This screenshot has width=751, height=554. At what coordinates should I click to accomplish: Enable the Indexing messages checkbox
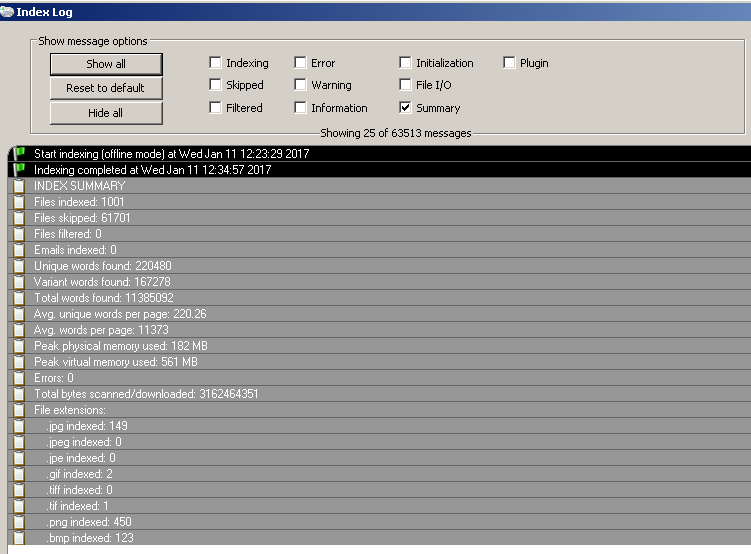[x=215, y=63]
